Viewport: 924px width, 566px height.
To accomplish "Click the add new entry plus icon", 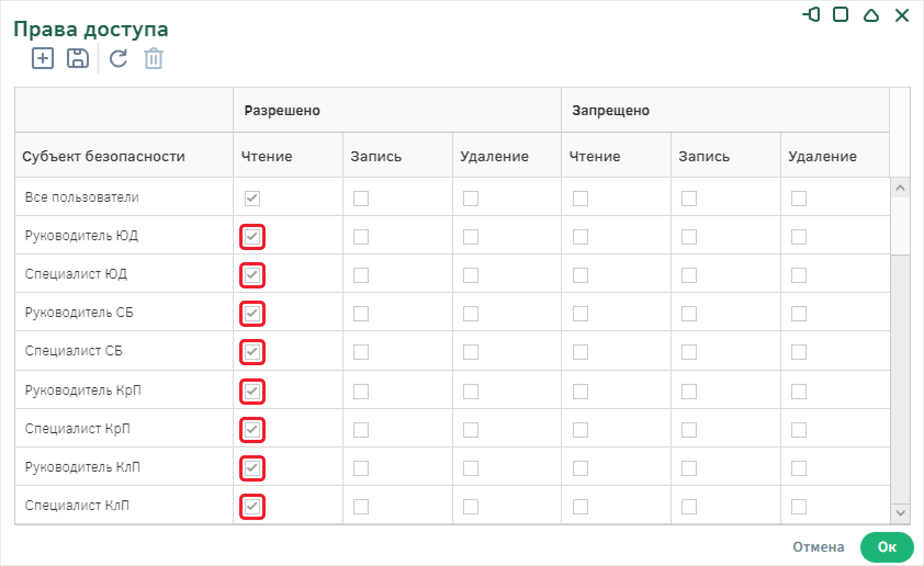I will click(43, 58).
